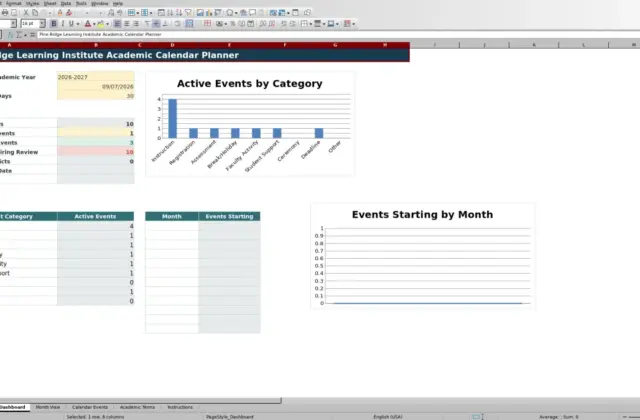Expand the Borders dropdown arrow
This screenshot has width=640, height=420.
311,24
